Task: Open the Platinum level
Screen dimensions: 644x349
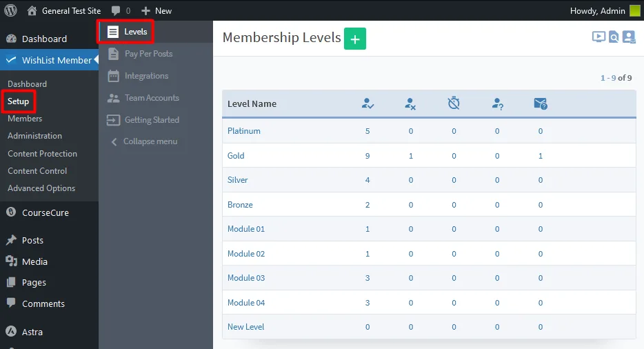Action: click(x=244, y=131)
